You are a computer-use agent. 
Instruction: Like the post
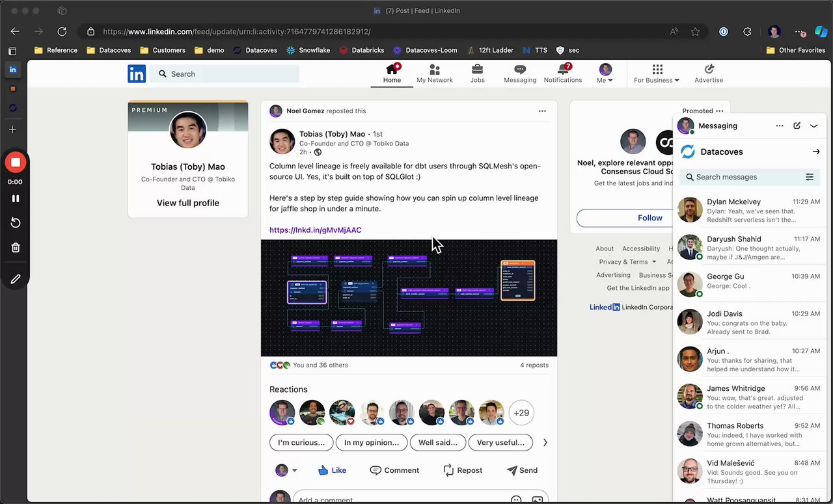332,470
